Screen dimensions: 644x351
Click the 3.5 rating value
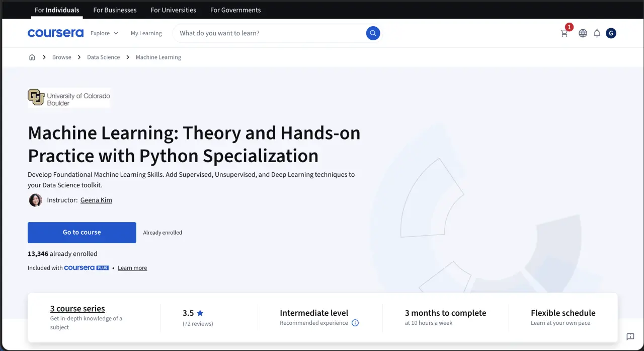coord(188,313)
